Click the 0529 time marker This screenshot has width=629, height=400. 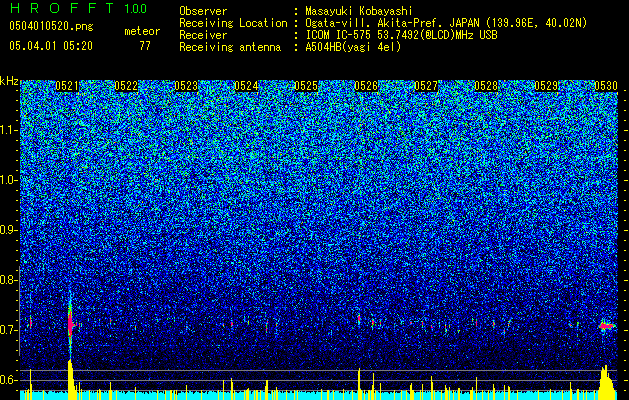[x=546, y=86]
